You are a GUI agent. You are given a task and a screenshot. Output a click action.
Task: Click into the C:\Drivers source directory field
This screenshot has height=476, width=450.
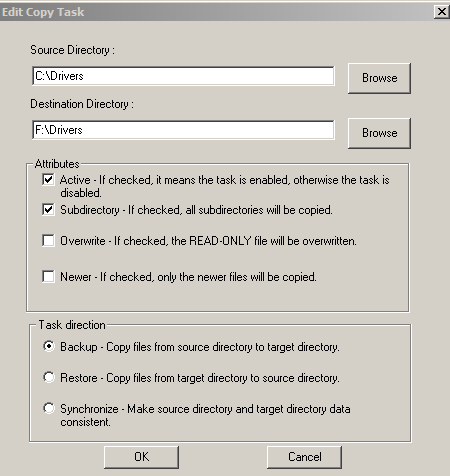(183, 76)
